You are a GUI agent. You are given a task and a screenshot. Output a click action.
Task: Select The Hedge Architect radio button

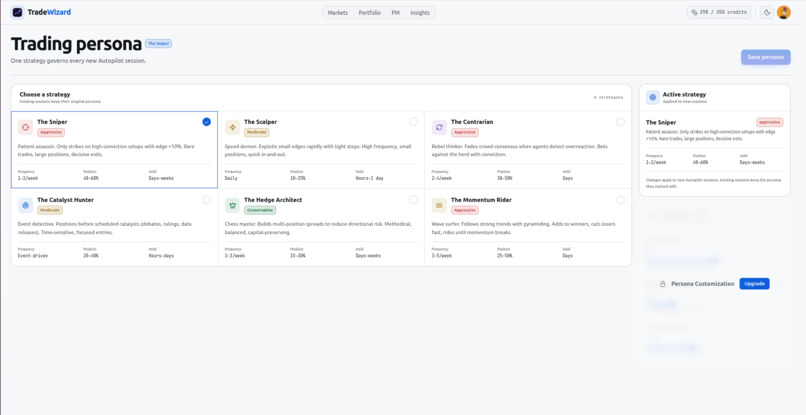tap(414, 200)
